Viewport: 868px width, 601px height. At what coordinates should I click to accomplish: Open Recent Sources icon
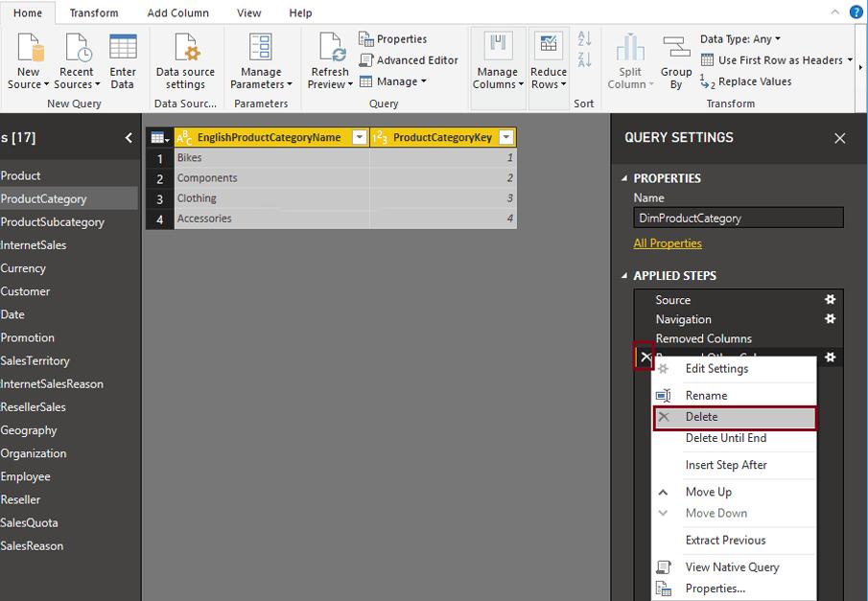click(x=76, y=48)
